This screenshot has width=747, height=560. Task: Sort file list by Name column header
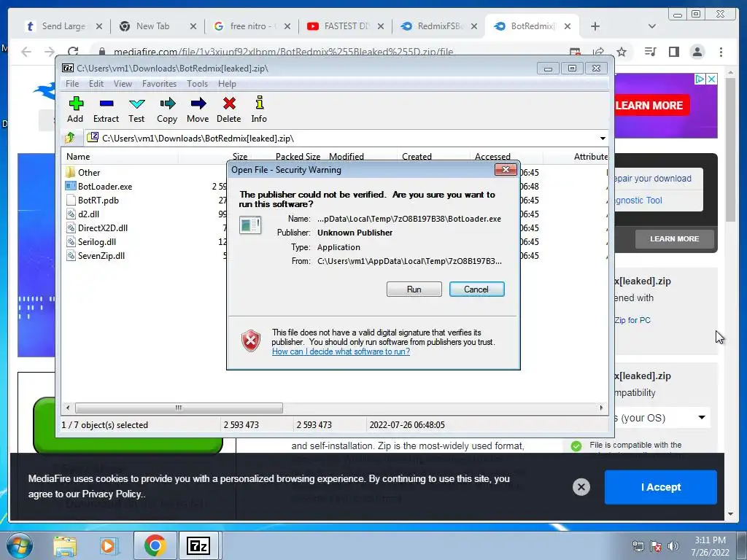120,156
